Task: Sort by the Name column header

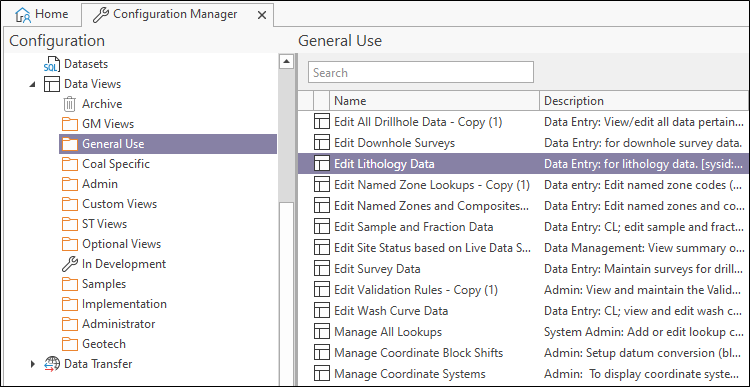Action: pos(435,101)
